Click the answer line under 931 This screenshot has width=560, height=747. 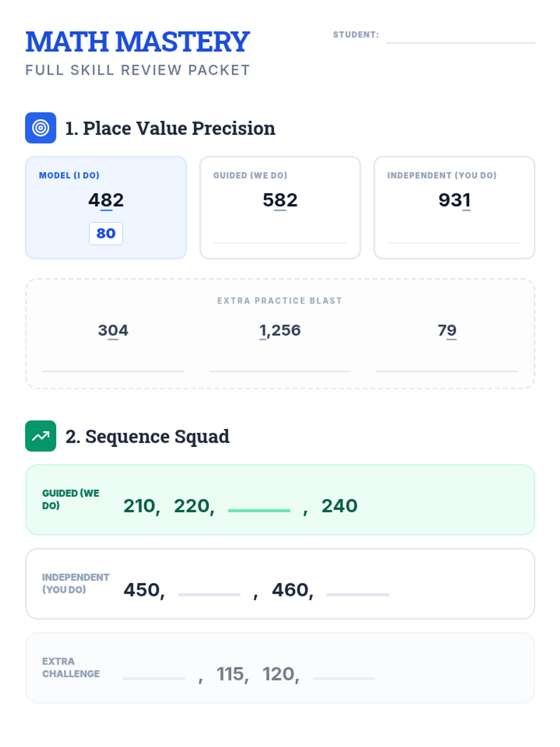coord(454,243)
